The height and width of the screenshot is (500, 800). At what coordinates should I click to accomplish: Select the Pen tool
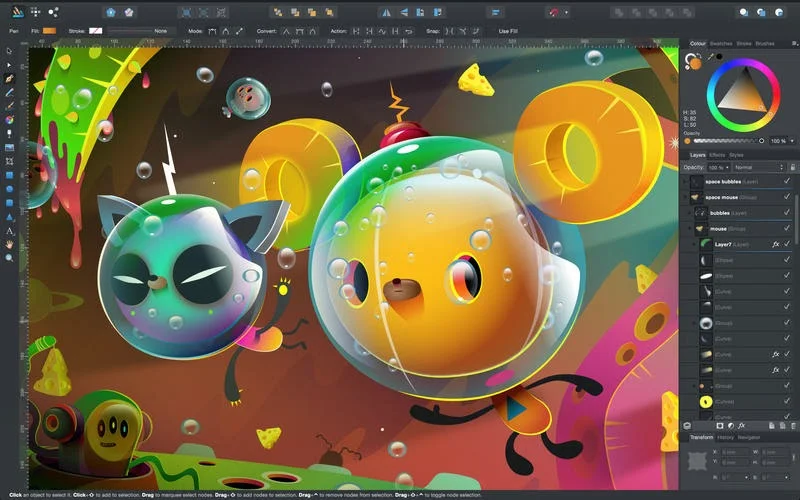click(x=9, y=79)
